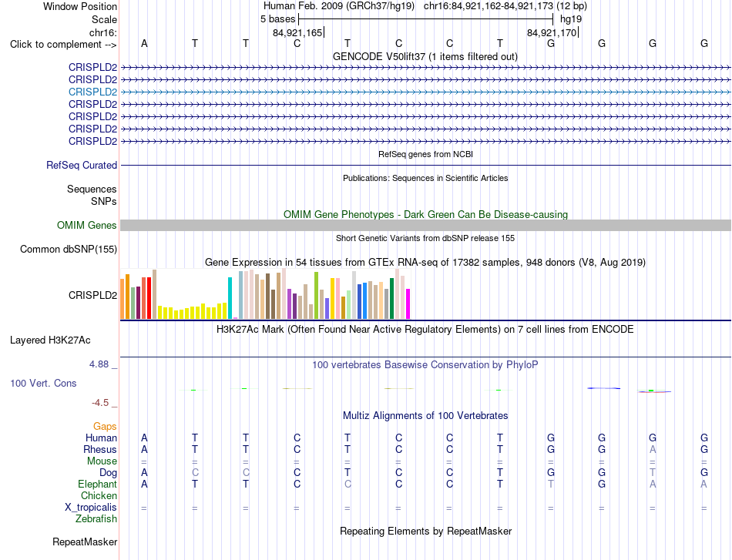The image size is (732, 560).
Task: Click the light-blue highlighted CRISPLD2 transcript label
Action: click(92, 92)
